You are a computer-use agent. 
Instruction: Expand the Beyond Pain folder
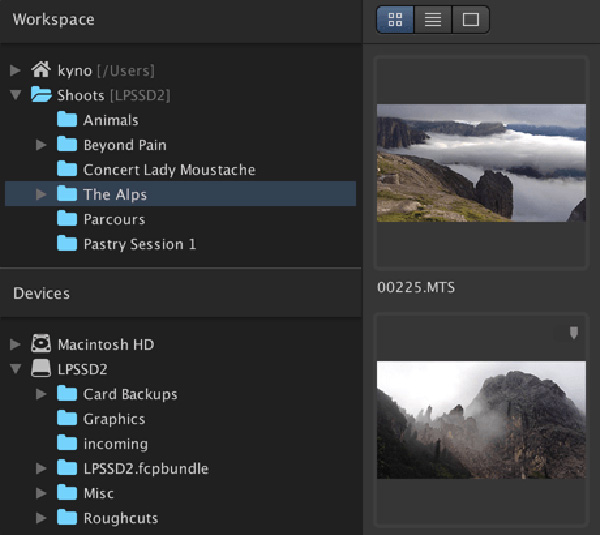click(x=41, y=145)
